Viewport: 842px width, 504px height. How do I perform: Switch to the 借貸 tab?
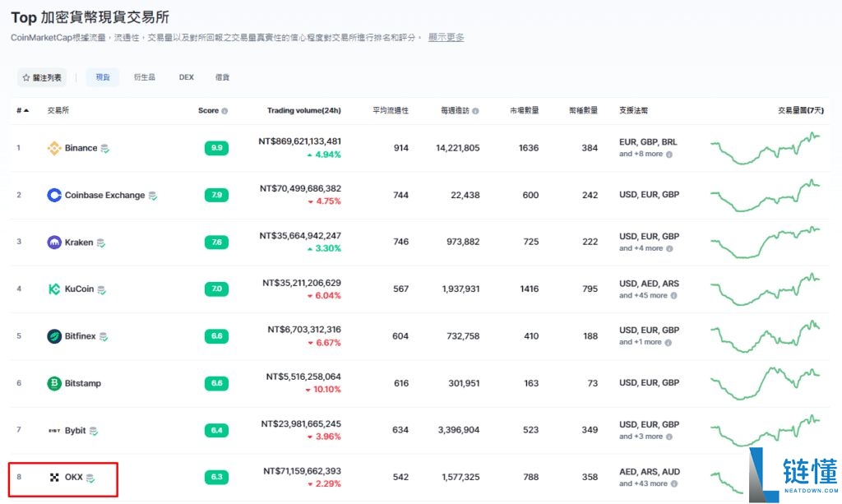click(222, 77)
